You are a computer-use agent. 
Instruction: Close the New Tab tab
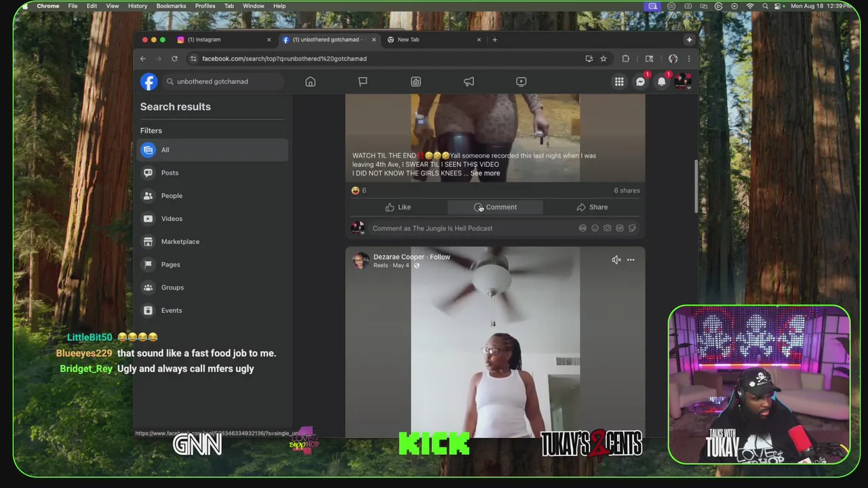[479, 39]
